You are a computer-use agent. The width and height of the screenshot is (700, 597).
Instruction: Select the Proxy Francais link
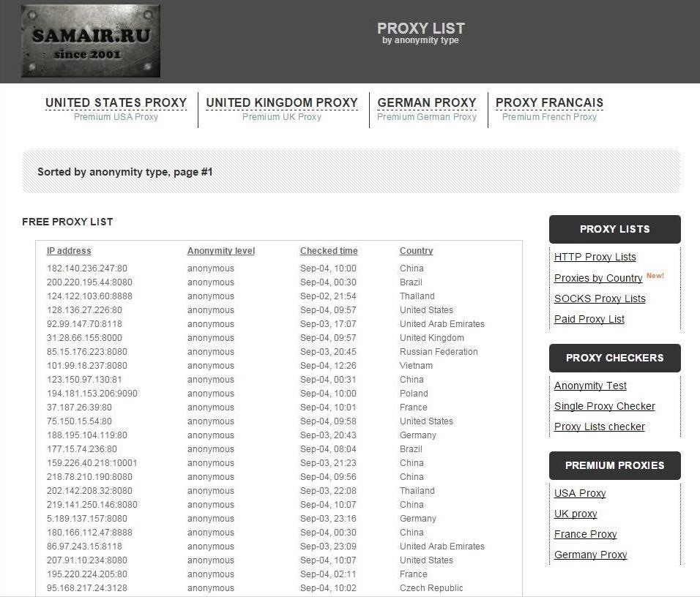(549, 103)
